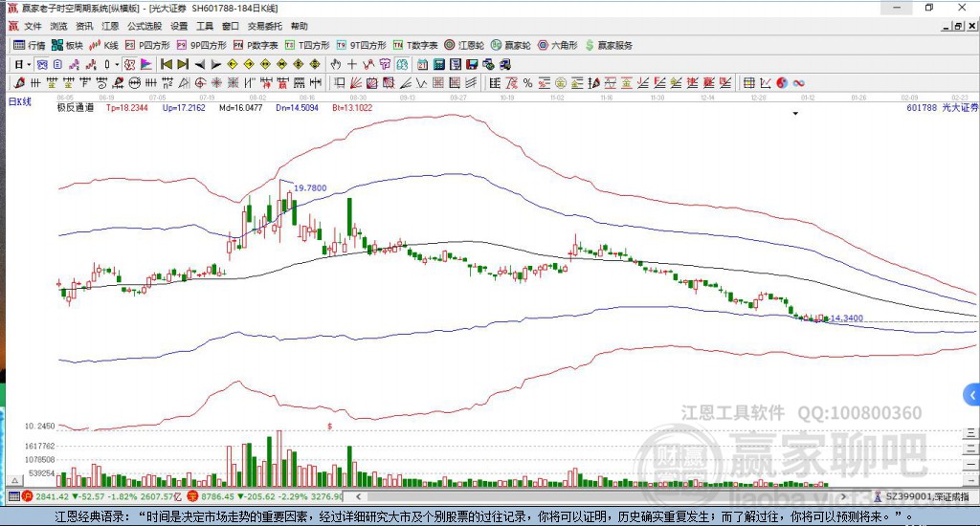Screen dimensions: 980x526
Task: Click the 板块 toolbar button
Action: [68, 45]
